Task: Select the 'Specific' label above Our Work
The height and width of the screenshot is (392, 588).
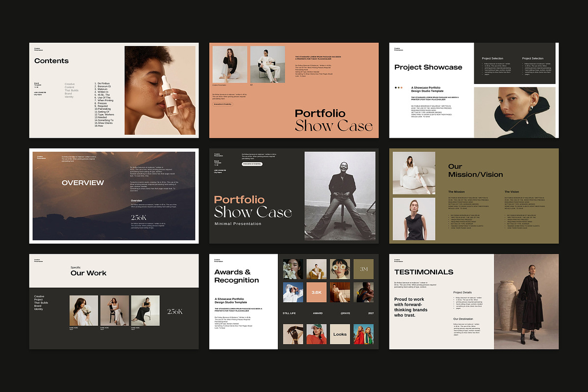Action: click(75, 268)
